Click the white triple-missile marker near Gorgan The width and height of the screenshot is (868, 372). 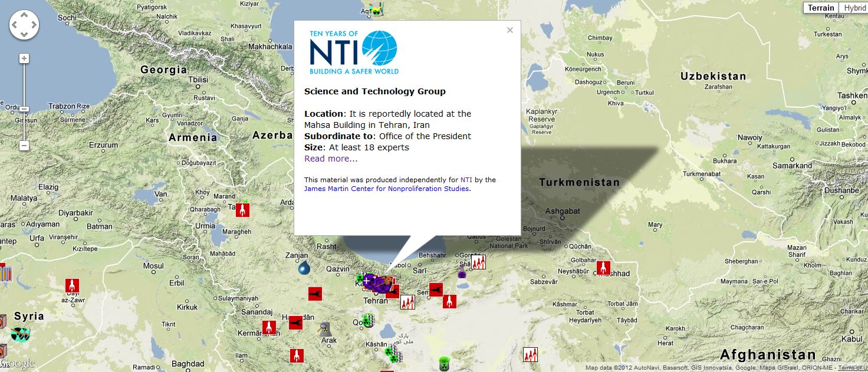(x=478, y=262)
